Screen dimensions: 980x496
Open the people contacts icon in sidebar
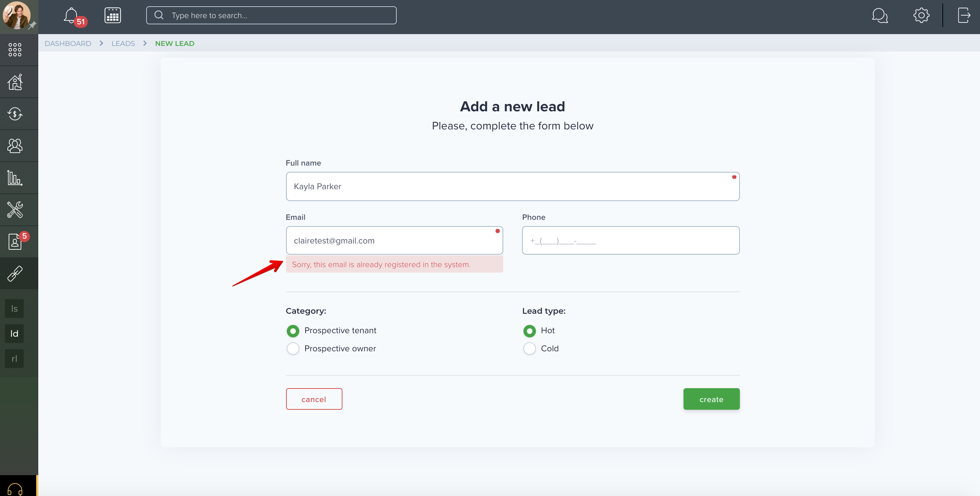15,146
